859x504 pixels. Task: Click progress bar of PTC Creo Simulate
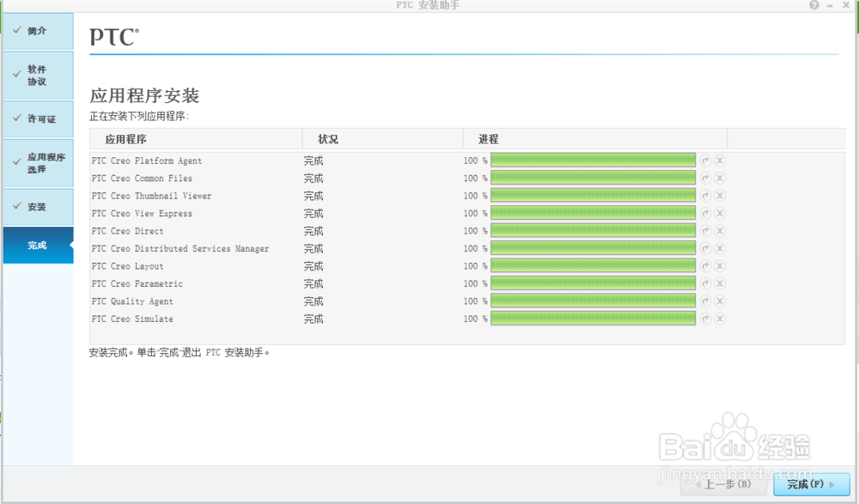[593, 319]
